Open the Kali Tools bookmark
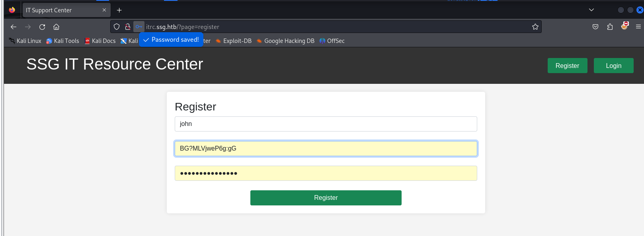The image size is (644, 236). click(62, 41)
